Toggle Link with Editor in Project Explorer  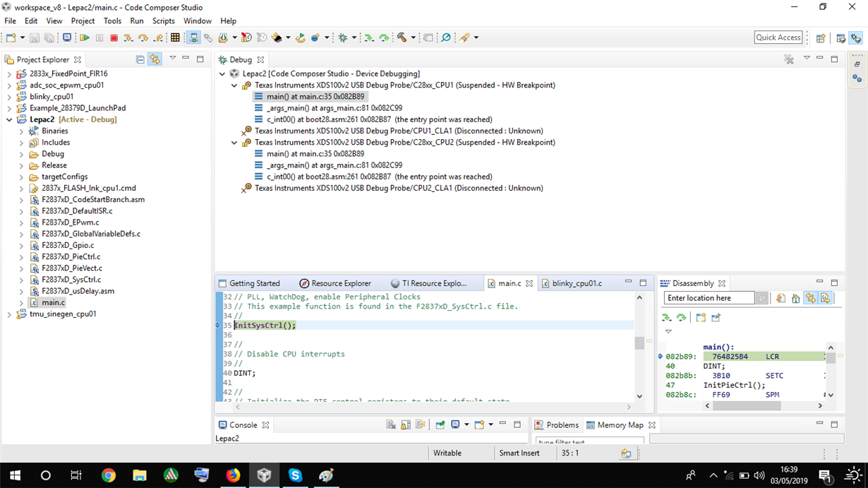click(155, 59)
